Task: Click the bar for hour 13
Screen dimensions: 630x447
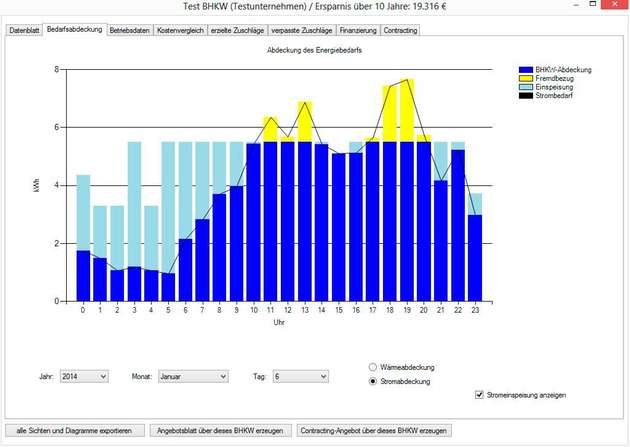Action: coord(305,202)
